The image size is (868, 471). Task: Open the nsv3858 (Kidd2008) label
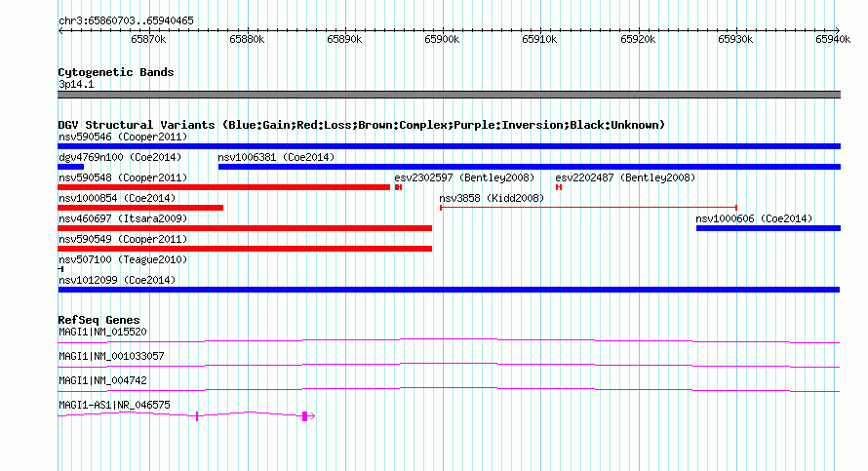[x=492, y=198]
